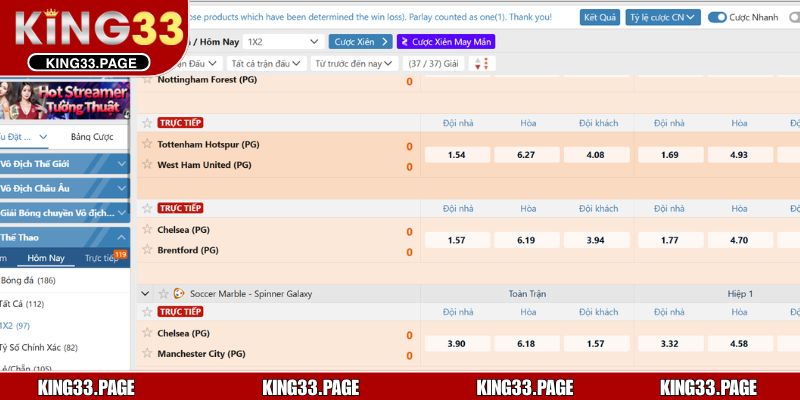Toggle the Cược Nhanh switch
The image size is (800, 400).
[717, 17]
